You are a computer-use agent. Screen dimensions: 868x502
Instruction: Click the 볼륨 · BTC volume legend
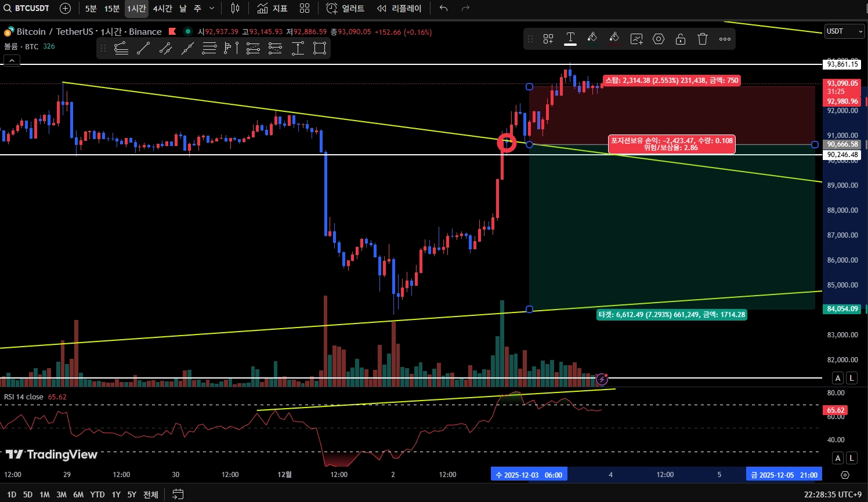tap(21, 46)
